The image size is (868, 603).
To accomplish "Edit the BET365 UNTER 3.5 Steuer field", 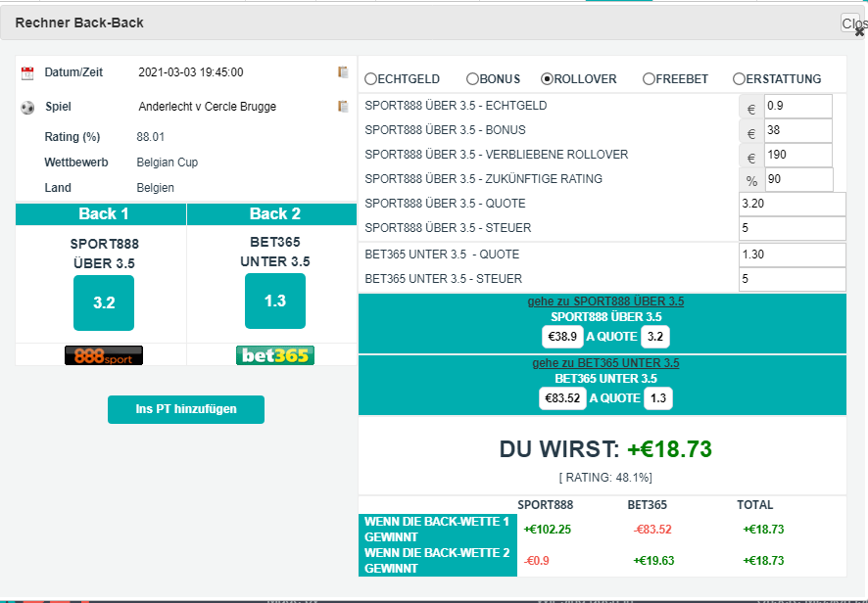I will [x=793, y=279].
